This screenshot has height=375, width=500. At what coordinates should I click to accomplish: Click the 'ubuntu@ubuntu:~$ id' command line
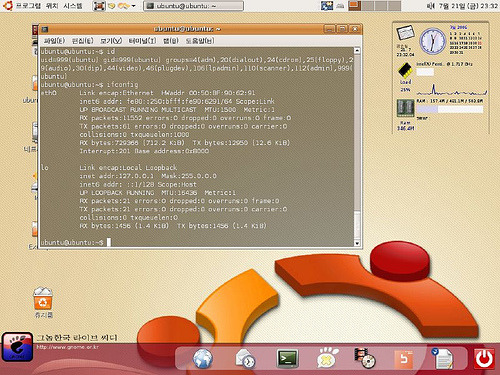78,51
